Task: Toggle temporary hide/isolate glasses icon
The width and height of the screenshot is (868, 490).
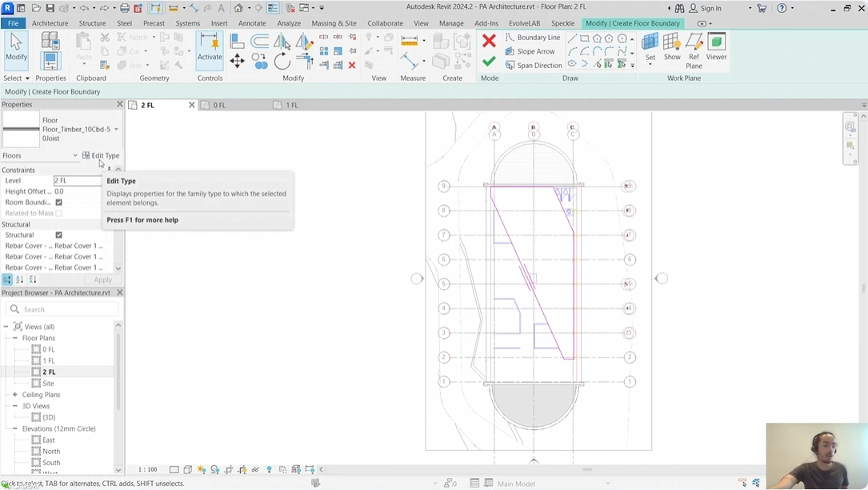Action: [x=255, y=469]
